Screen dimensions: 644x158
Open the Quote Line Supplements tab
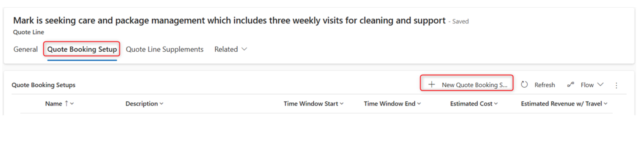tap(164, 49)
